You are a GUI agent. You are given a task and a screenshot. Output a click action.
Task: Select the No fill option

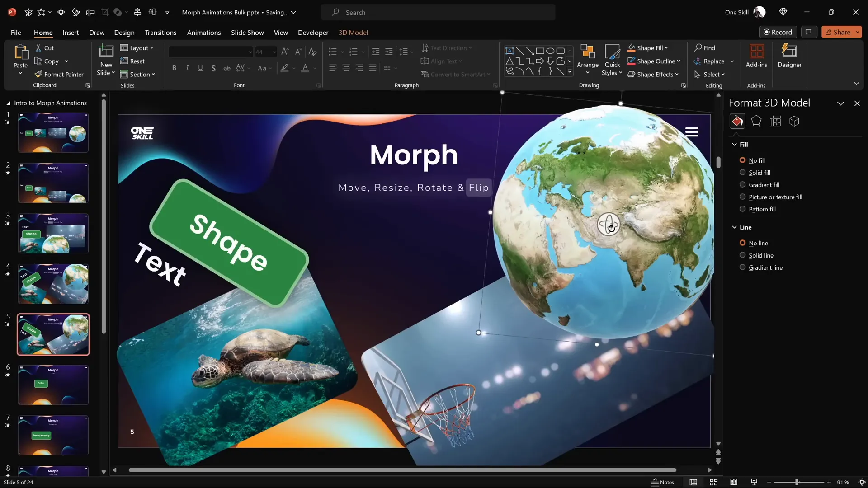pos(752,160)
